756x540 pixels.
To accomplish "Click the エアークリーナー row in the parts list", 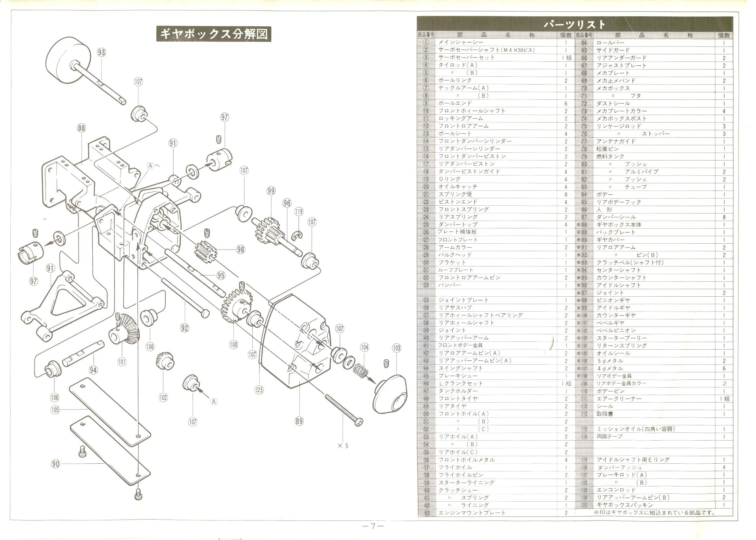I will pyautogui.click(x=619, y=399).
